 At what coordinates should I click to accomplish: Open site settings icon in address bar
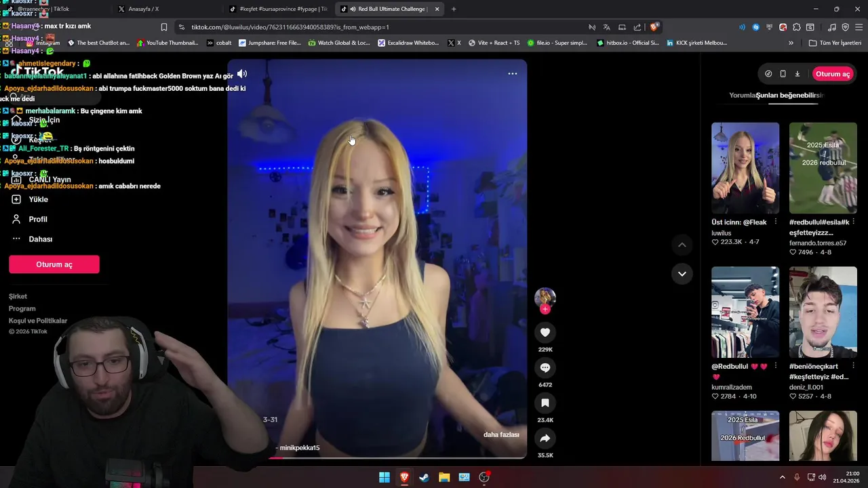point(181,27)
